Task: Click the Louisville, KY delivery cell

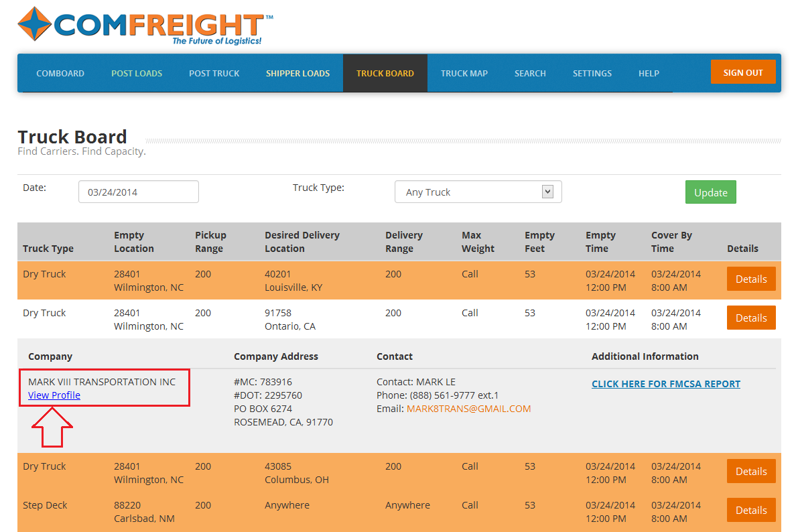Action: pos(293,281)
